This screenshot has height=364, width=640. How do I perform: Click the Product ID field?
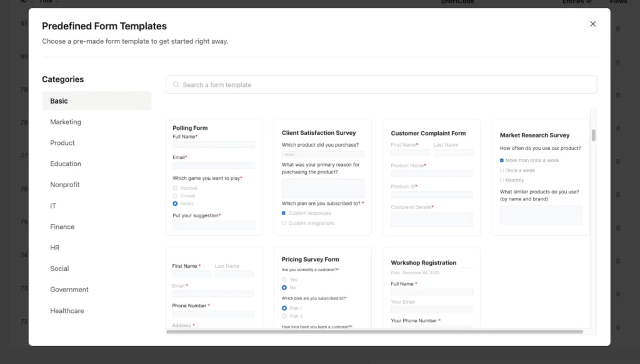pos(431,194)
